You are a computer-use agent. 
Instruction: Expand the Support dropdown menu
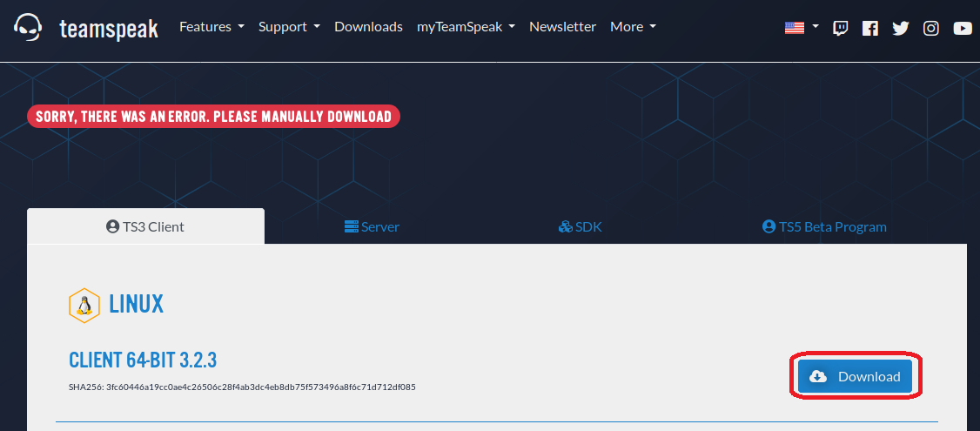click(289, 27)
